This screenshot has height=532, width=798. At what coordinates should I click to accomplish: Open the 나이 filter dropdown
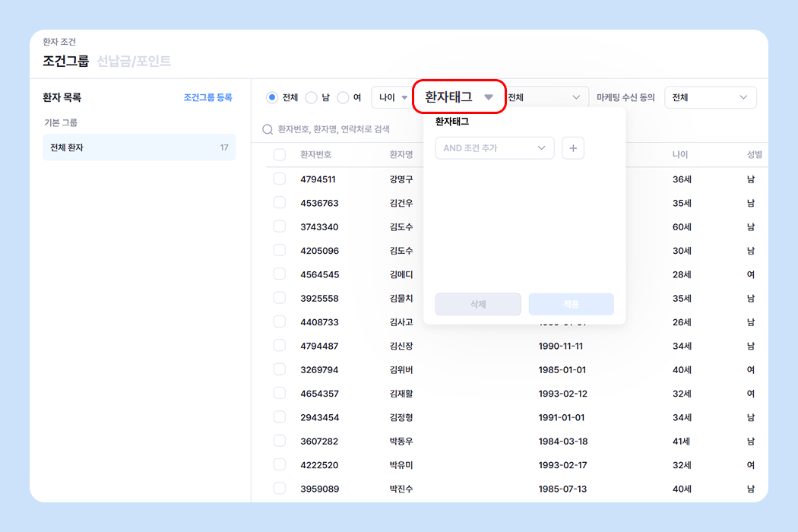(x=393, y=97)
